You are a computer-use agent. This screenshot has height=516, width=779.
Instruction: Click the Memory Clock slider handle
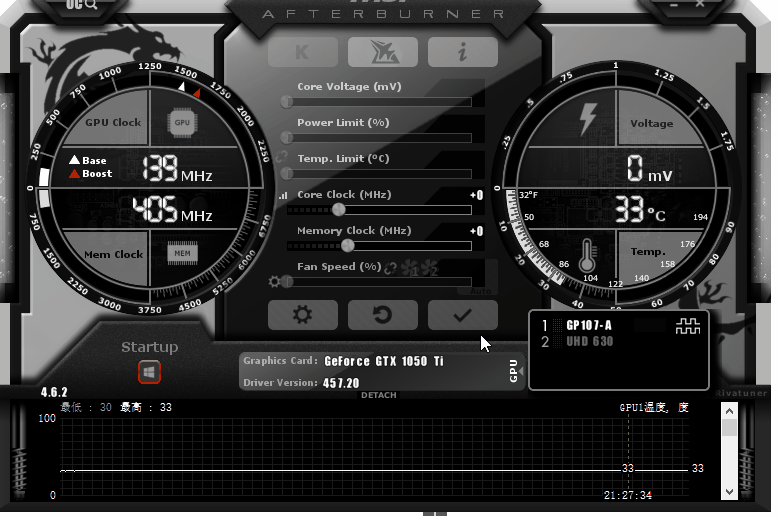click(348, 245)
